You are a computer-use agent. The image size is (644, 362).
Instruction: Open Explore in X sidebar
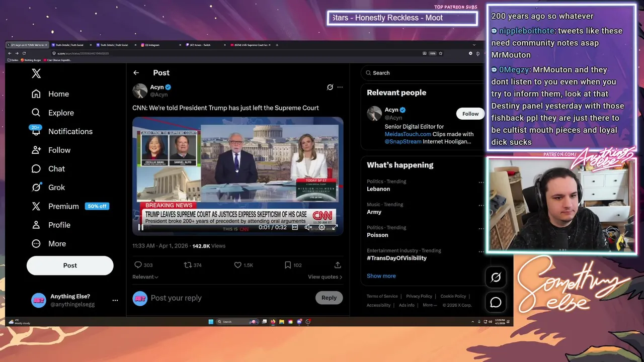click(x=53, y=113)
